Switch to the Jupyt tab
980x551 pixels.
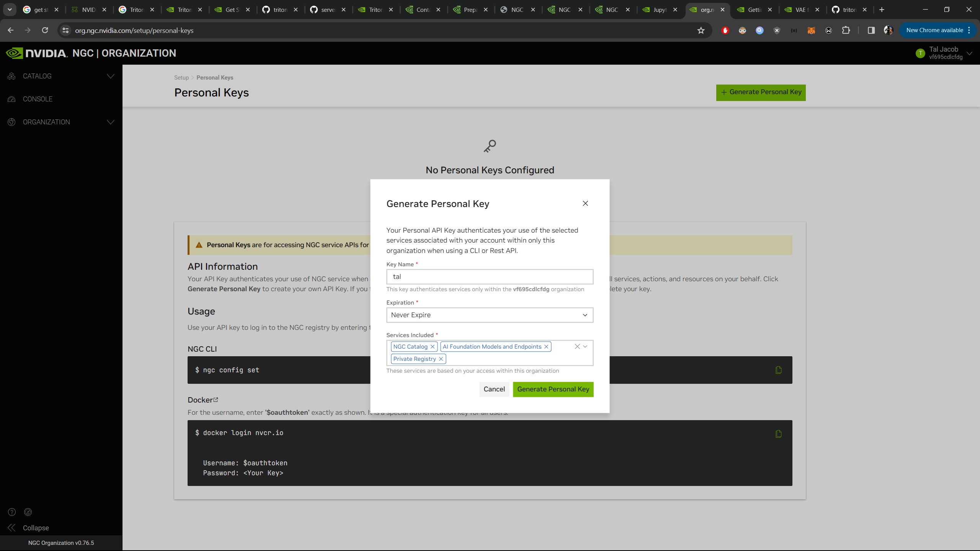pyautogui.click(x=660, y=10)
